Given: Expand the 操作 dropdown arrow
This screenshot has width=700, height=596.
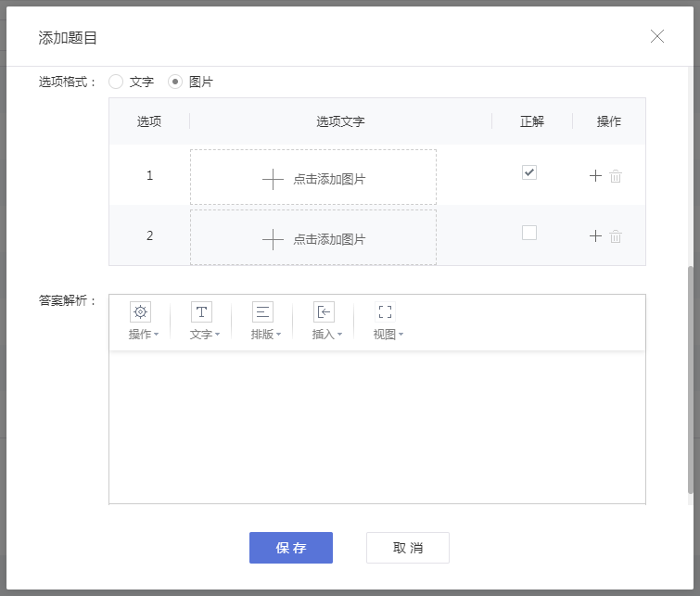Looking at the screenshot, I should (156, 335).
